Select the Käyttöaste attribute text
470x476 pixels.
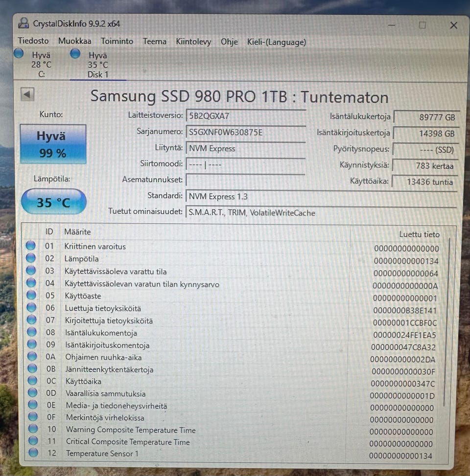tap(83, 296)
